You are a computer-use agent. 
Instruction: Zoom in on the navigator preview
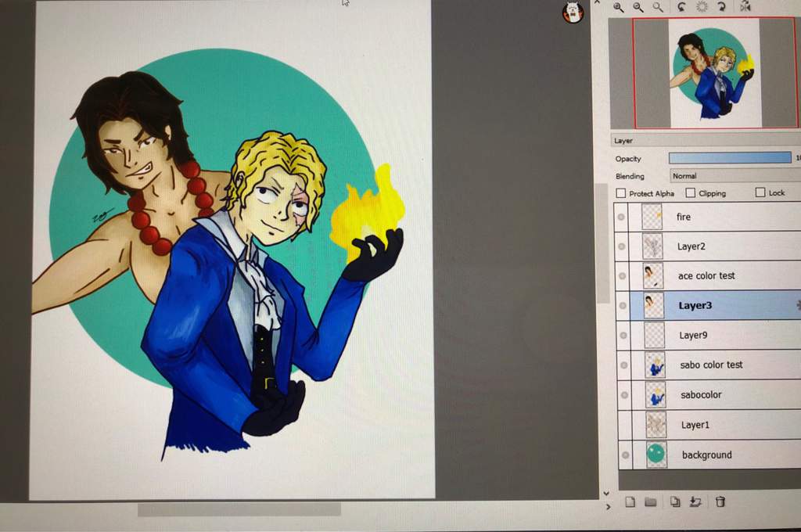(x=618, y=6)
